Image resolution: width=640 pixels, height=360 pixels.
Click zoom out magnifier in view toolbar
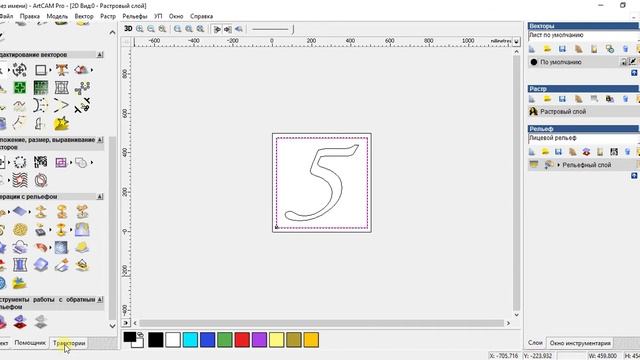[151, 29]
